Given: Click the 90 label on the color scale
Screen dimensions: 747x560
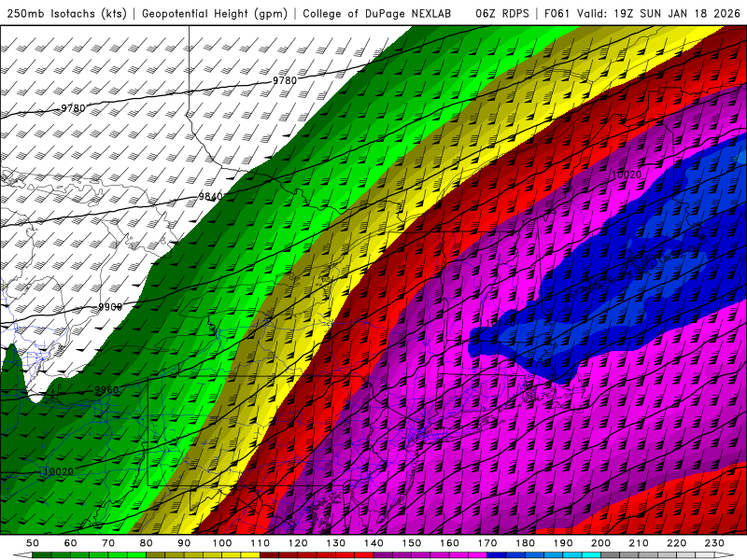Looking at the screenshot, I should [184, 543].
